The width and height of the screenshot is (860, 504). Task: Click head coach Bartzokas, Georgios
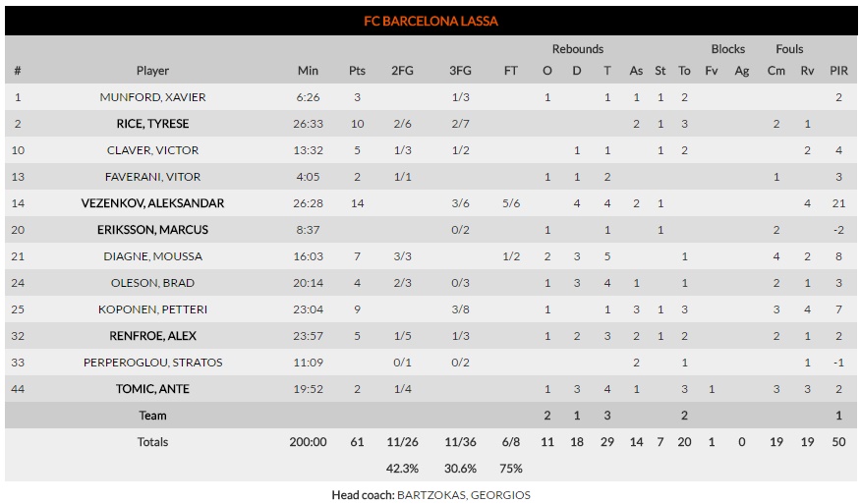click(463, 495)
